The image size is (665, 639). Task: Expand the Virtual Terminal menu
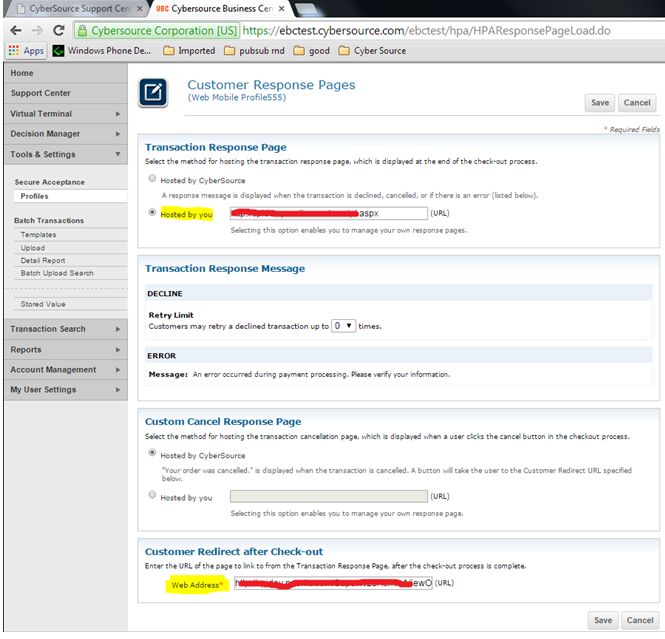point(66,114)
